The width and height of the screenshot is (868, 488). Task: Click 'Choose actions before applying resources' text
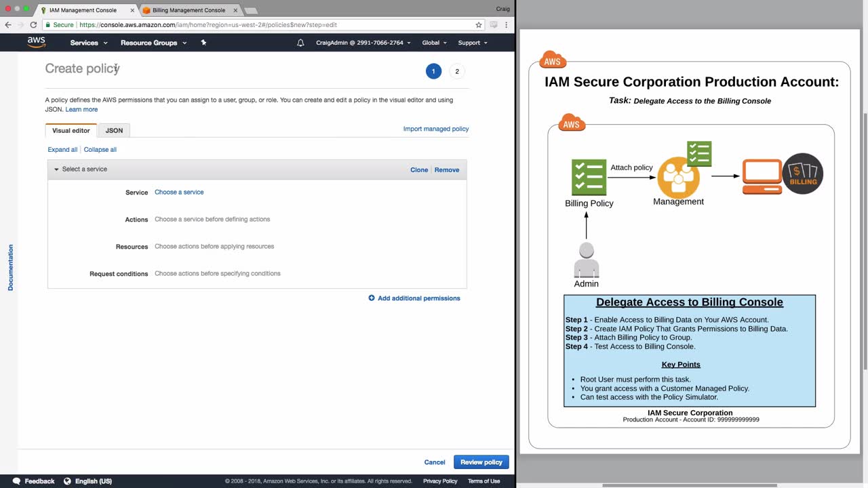(214, 247)
